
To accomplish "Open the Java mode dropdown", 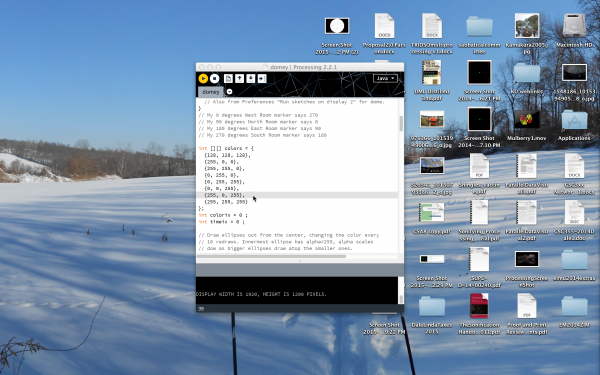I will click(385, 78).
